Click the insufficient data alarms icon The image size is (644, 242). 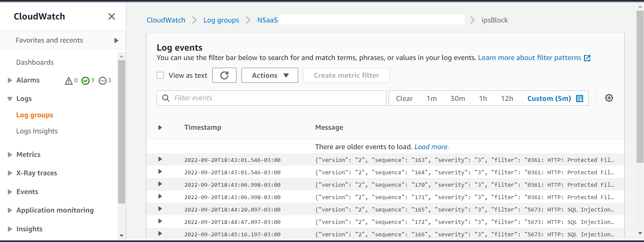tap(103, 80)
